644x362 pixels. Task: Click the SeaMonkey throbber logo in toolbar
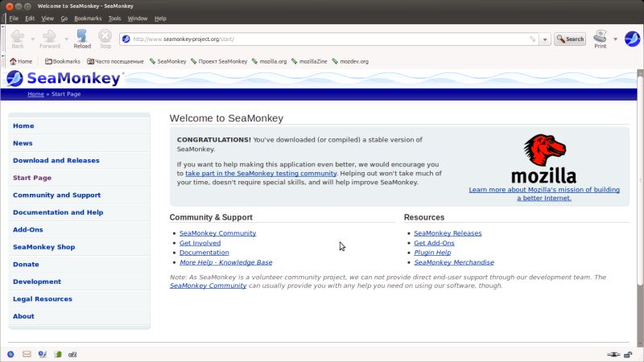point(633,39)
